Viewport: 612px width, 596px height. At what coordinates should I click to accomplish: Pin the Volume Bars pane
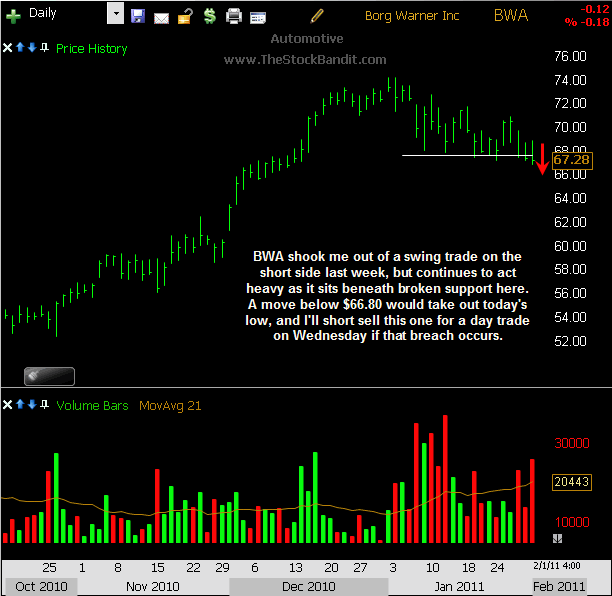tap(44, 405)
